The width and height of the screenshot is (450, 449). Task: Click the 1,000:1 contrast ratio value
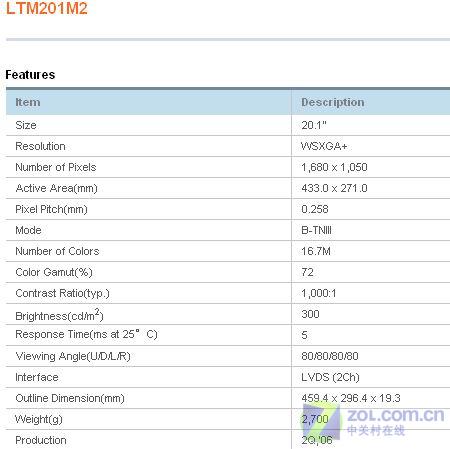pos(319,293)
